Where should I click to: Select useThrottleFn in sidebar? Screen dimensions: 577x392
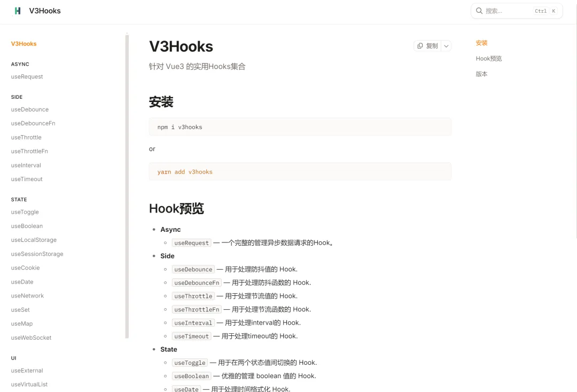point(29,151)
